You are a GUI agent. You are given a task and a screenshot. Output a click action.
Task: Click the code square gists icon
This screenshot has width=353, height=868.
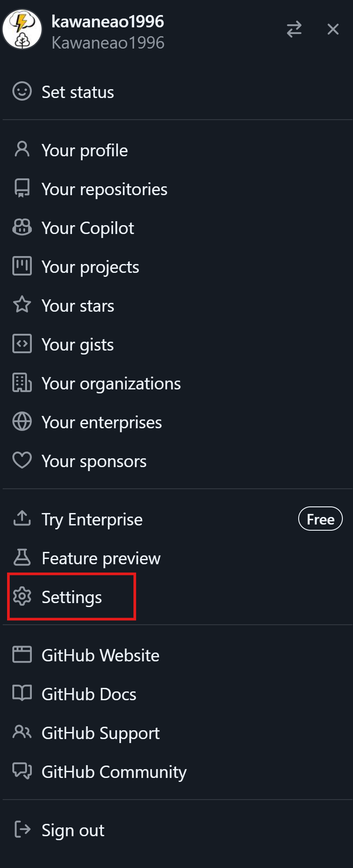coord(22,344)
